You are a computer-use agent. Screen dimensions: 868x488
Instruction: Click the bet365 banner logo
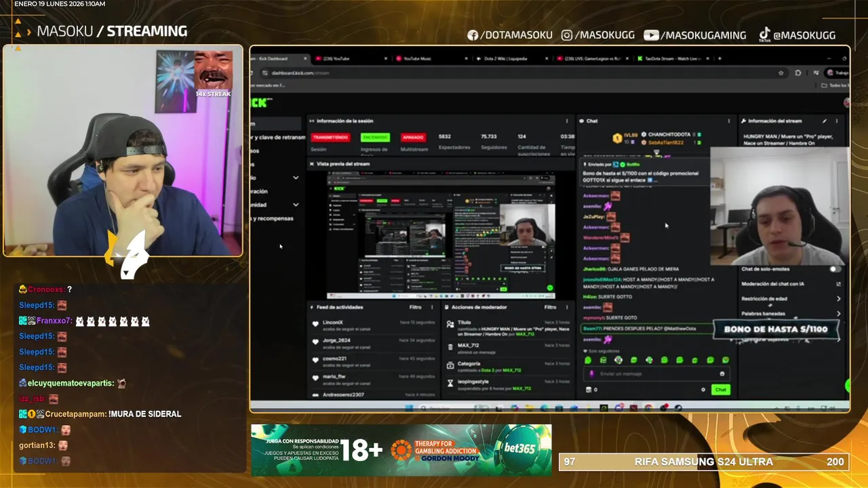point(519,449)
